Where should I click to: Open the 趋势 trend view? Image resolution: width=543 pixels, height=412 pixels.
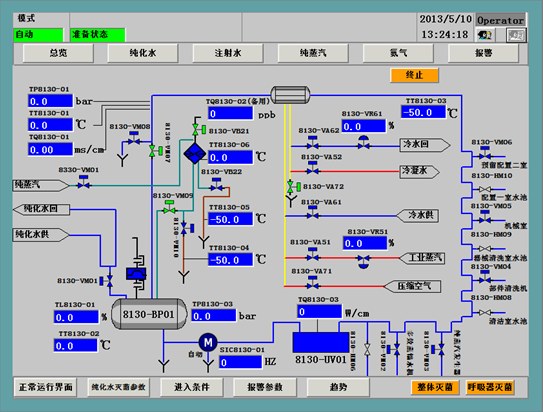point(338,387)
